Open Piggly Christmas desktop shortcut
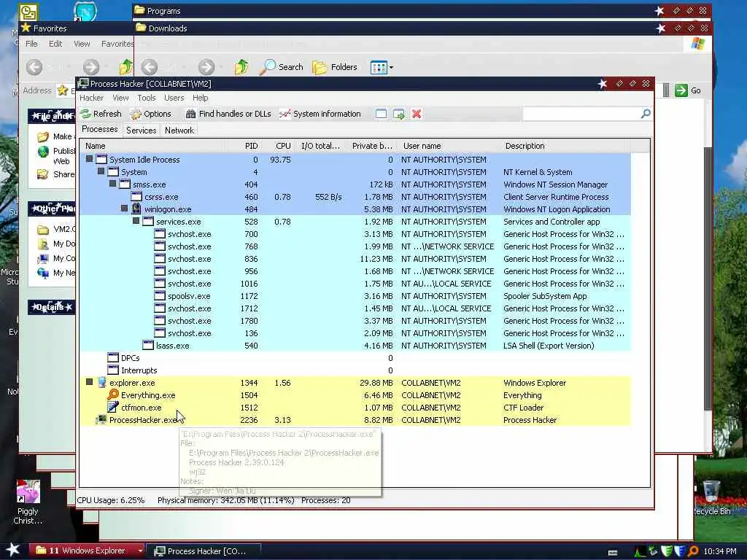This screenshot has width=747, height=560. coord(28,503)
